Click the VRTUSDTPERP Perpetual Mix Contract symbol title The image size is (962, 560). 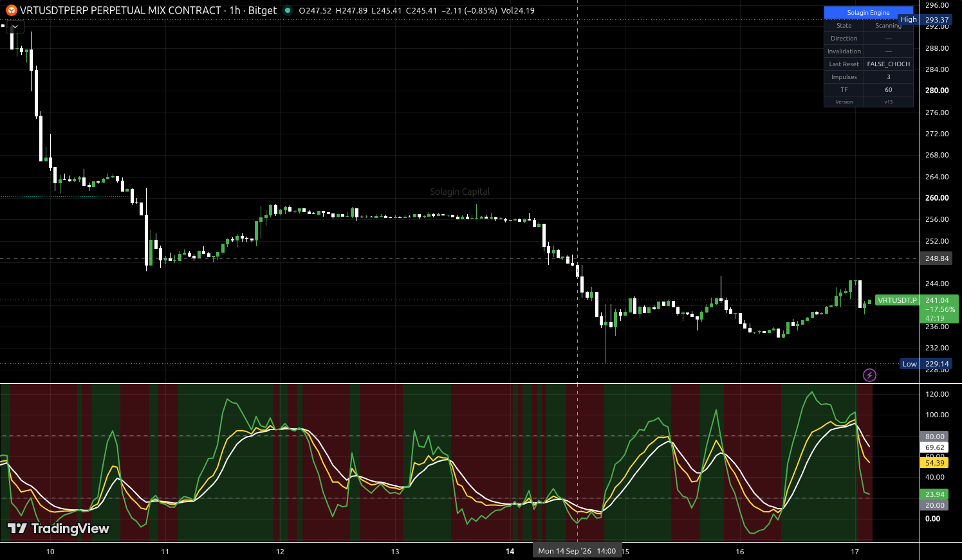click(120, 10)
